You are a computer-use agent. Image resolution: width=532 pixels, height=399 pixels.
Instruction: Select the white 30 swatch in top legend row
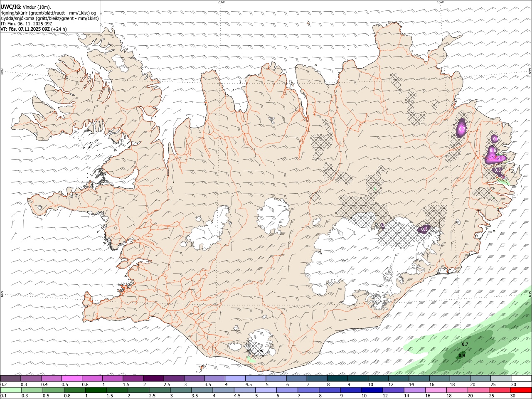pos(521,378)
